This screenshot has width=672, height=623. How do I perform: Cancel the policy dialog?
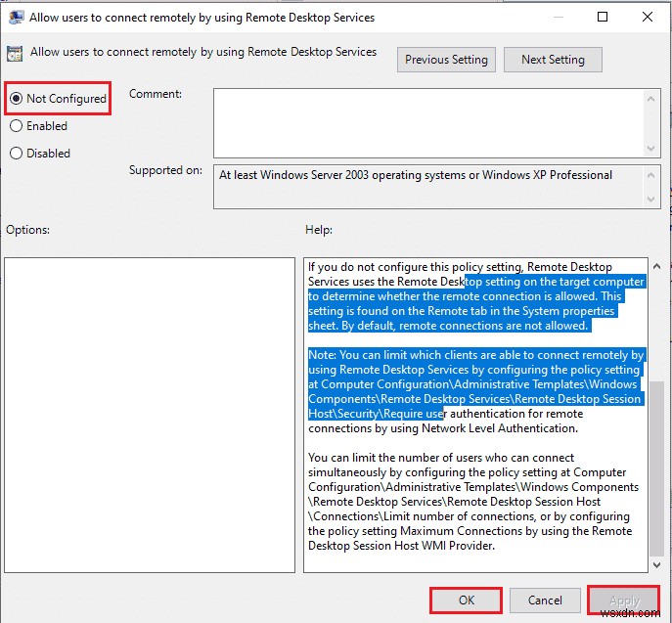click(545, 601)
